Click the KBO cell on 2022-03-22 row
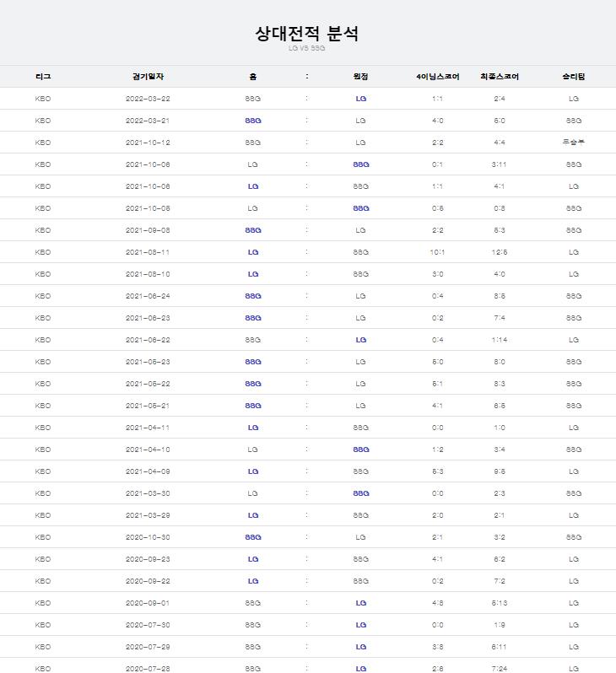The width and height of the screenshot is (616, 673). pos(43,99)
